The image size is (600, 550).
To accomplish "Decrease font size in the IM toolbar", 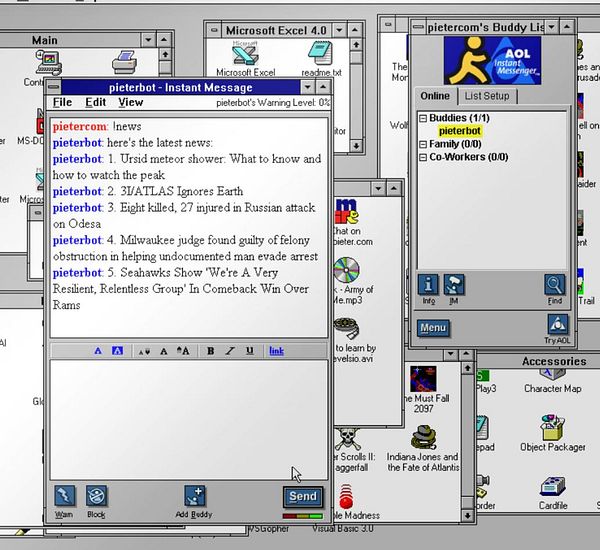I will coord(144,351).
